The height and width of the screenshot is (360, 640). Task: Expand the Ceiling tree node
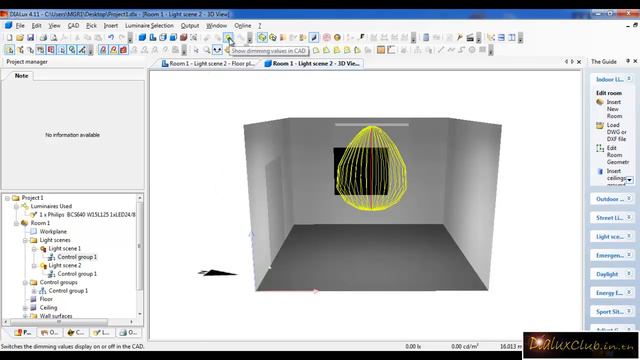[x=25, y=308]
